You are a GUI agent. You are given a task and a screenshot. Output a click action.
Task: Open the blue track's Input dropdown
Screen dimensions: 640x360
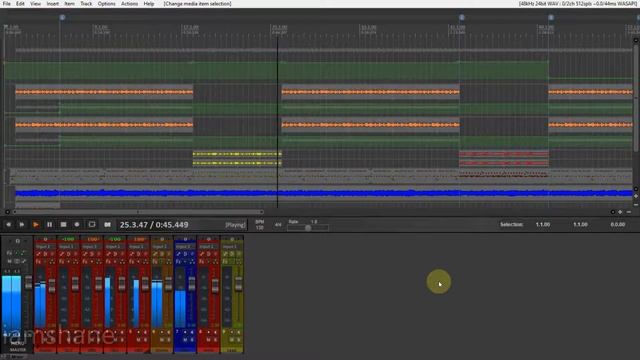185,247
